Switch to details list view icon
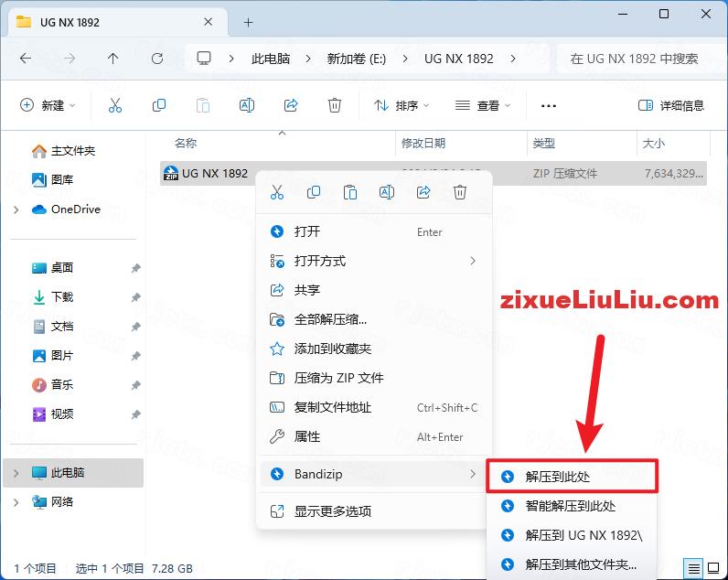 693,568
